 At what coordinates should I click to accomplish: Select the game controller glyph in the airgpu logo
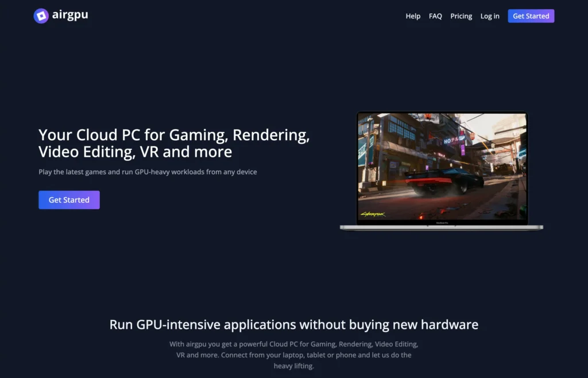(40, 16)
